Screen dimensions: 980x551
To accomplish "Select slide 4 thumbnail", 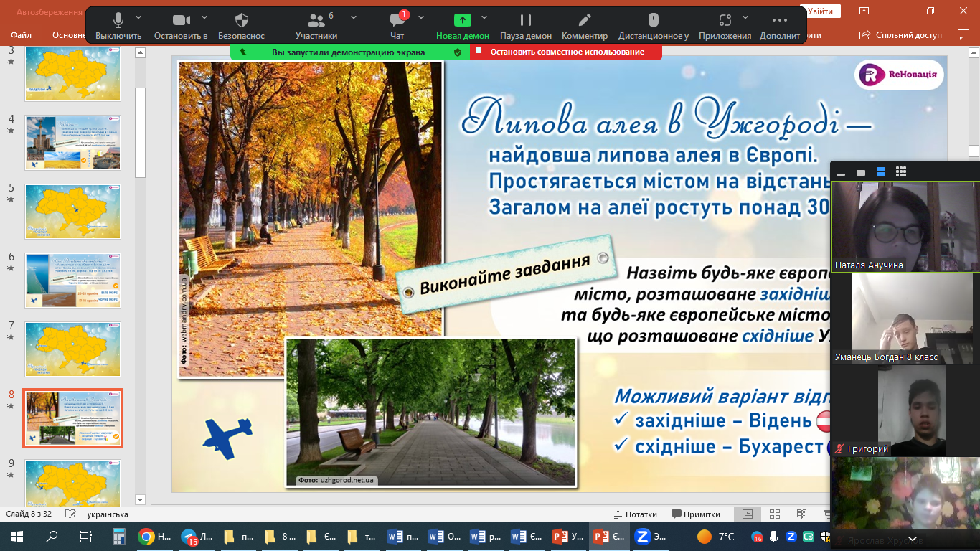I will (73, 143).
